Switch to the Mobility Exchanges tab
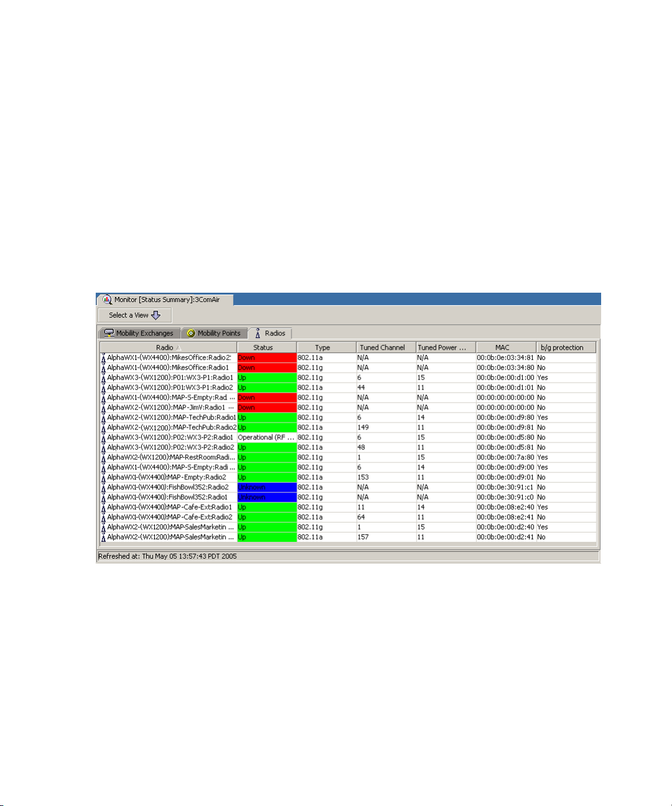 click(x=139, y=333)
